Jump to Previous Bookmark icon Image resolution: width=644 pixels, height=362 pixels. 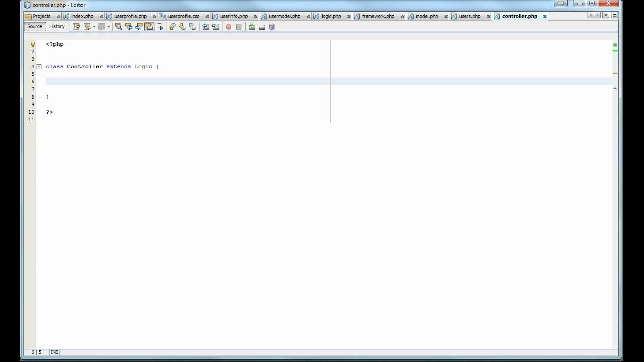(172, 26)
